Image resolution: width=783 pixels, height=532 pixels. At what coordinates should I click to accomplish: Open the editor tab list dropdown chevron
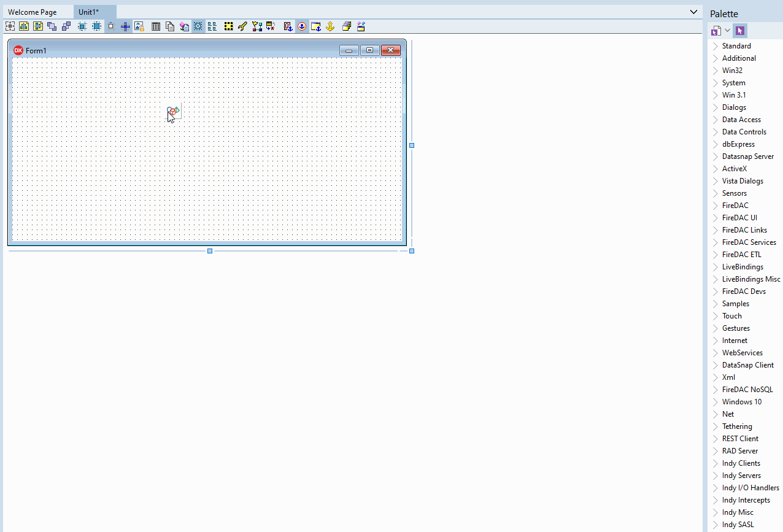[x=693, y=11]
